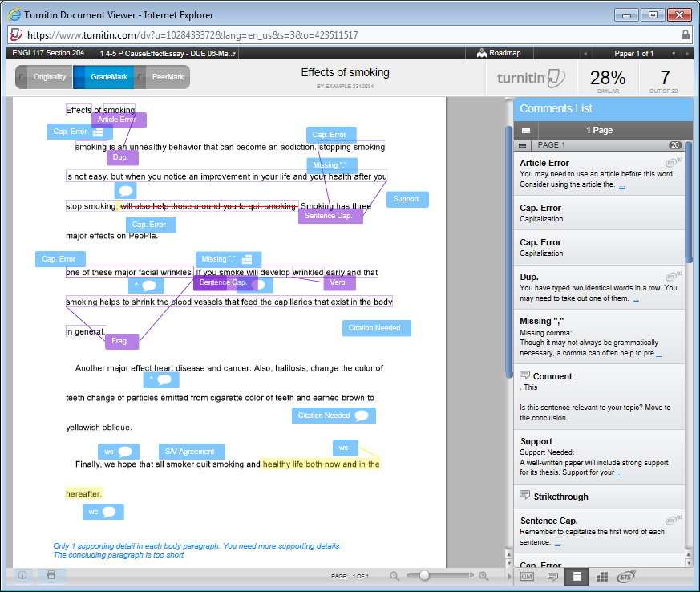Viewport: 700px width, 592px height.
Task: Click the zoom-out magnifier icon
Action: (x=395, y=576)
